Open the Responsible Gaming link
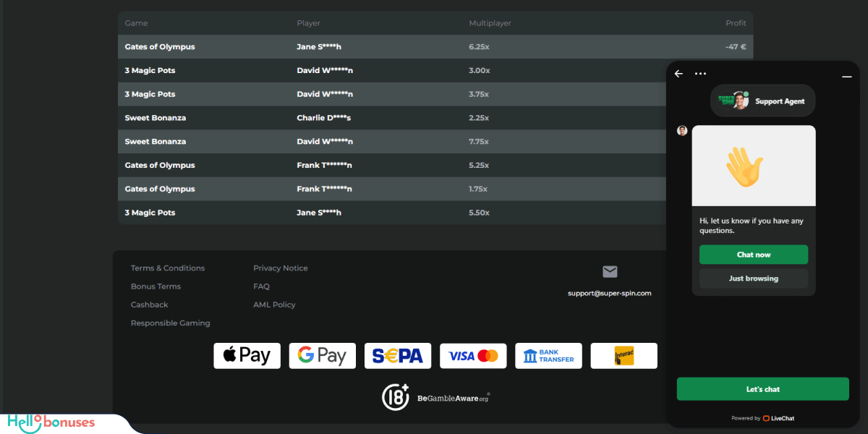868x434 pixels. [171, 323]
